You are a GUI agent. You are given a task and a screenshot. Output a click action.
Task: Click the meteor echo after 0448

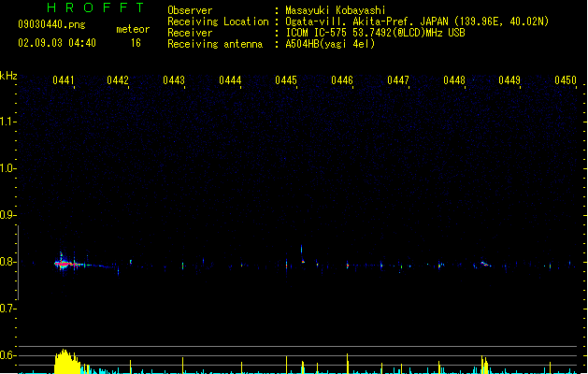click(x=485, y=265)
